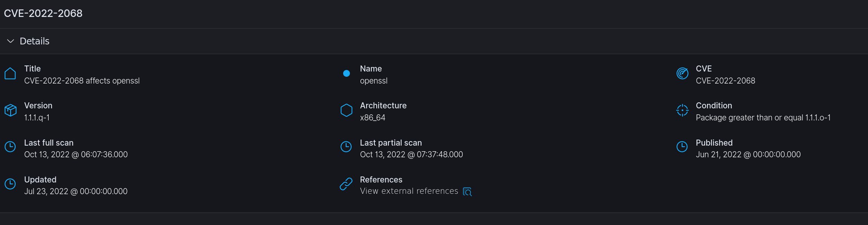Select the CVE-2022-2068 page title
Screen dimensions: 868x225
43,13
